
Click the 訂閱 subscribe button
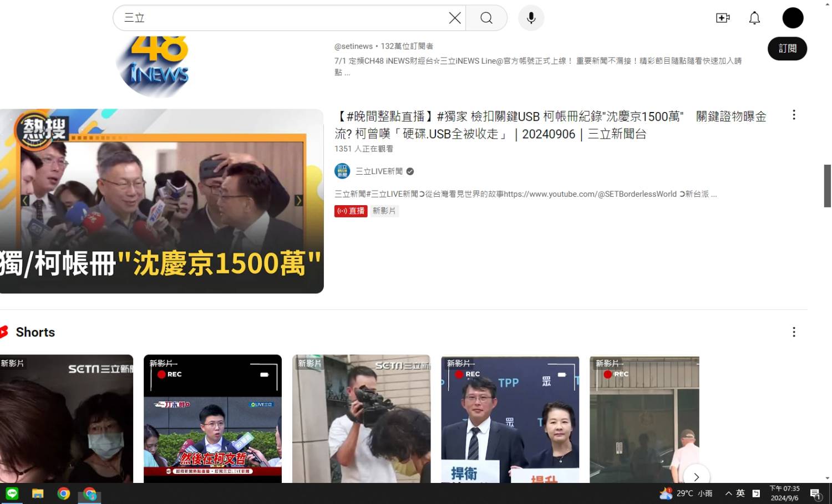tap(787, 49)
